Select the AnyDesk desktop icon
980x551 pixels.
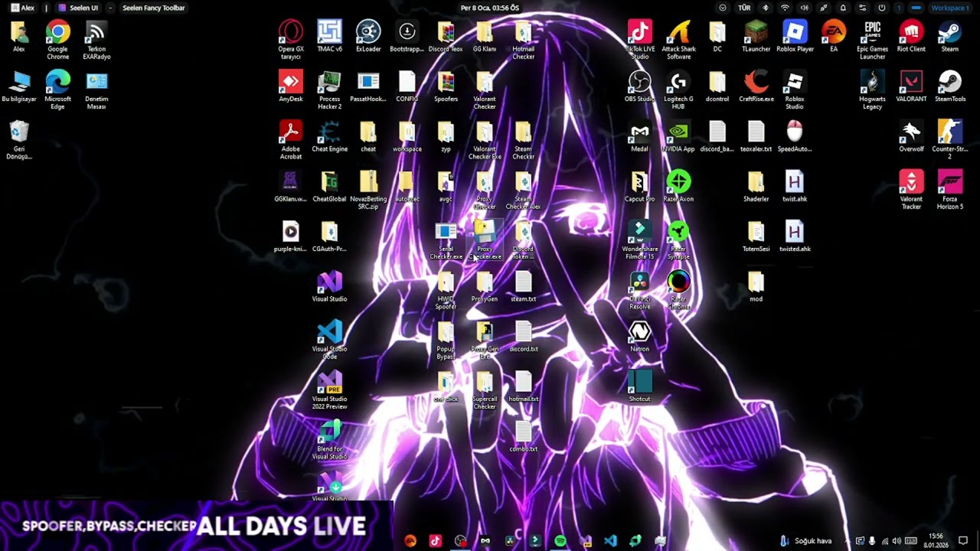[x=291, y=86]
